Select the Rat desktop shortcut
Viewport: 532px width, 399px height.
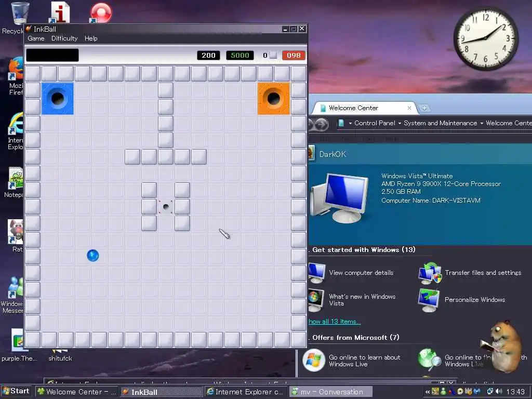16,235
